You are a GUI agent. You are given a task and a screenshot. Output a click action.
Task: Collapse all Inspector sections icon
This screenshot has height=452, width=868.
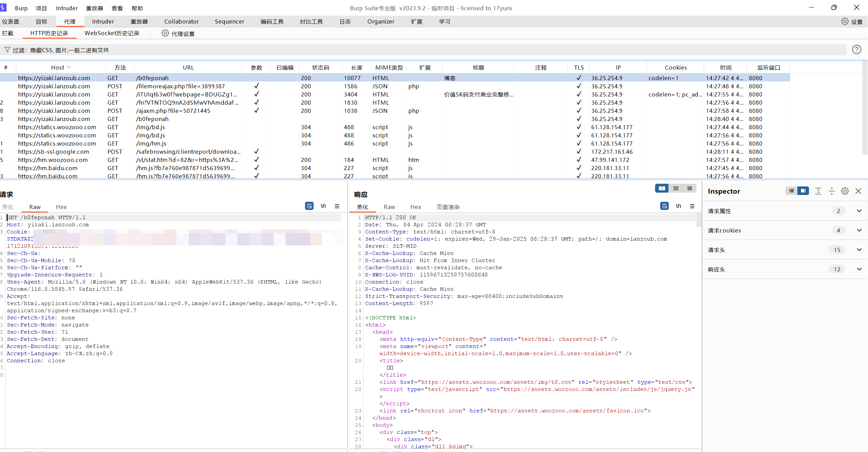click(831, 191)
